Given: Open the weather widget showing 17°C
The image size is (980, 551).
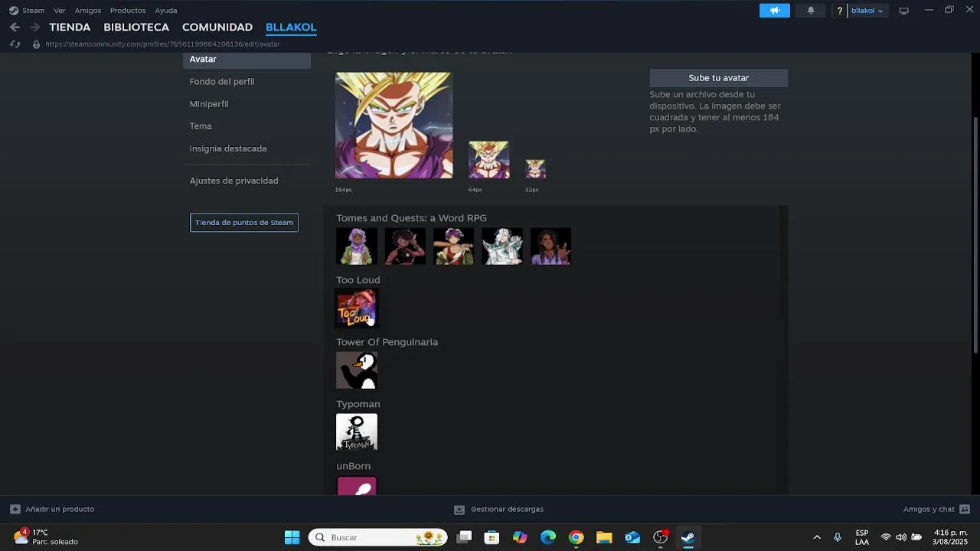Looking at the screenshot, I should 46,537.
